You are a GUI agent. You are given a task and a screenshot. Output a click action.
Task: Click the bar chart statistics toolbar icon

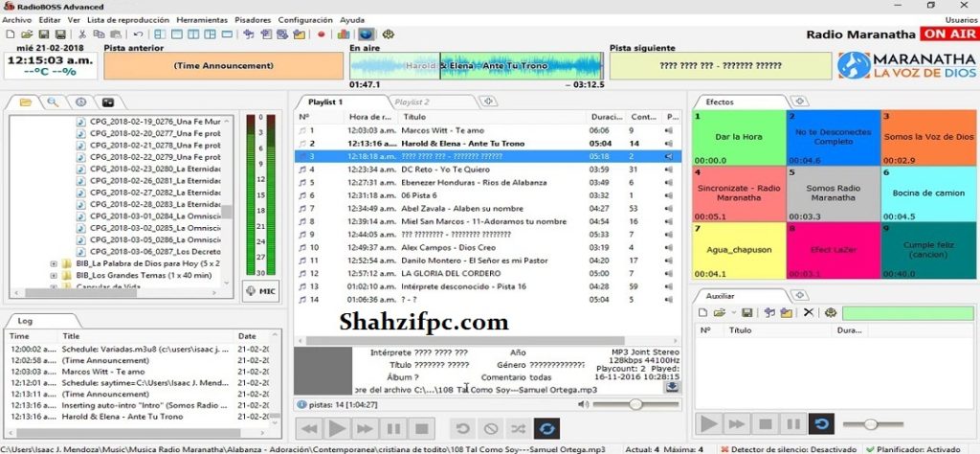(x=344, y=34)
